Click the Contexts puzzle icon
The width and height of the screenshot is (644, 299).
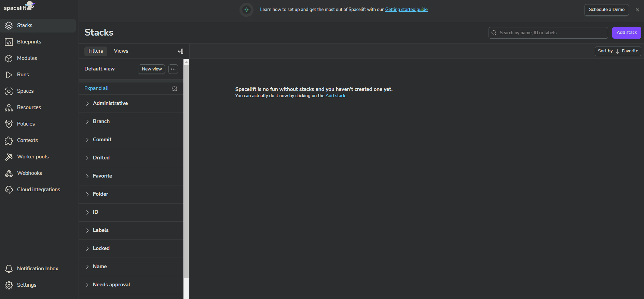9,140
